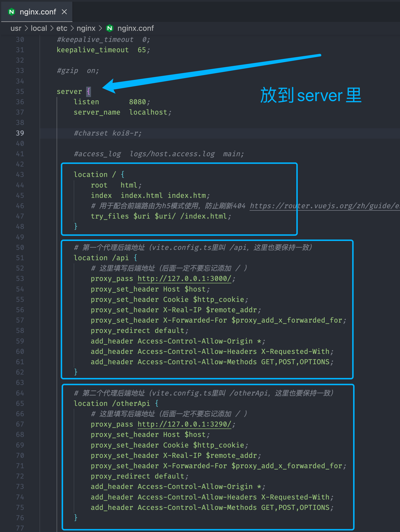
Task: Click closing brace on line 76
Action: point(76,518)
